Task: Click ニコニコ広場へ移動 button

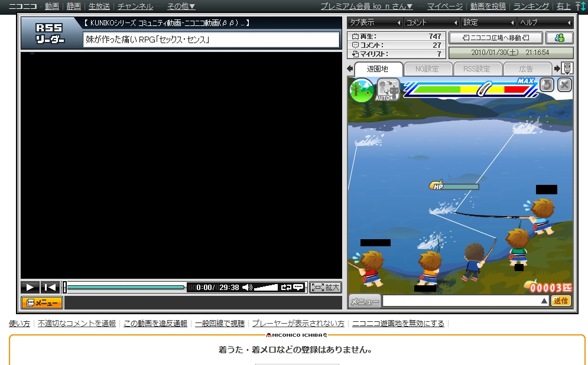Action: (x=496, y=38)
